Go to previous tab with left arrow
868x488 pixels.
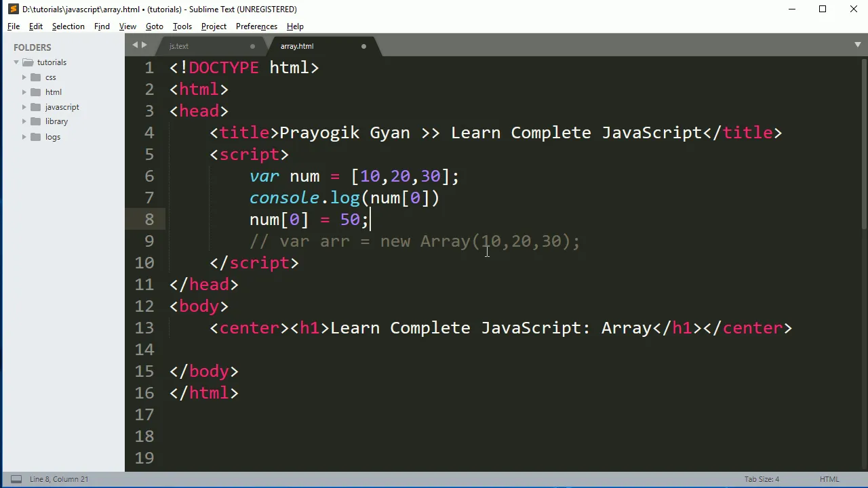click(x=135, y=45)
